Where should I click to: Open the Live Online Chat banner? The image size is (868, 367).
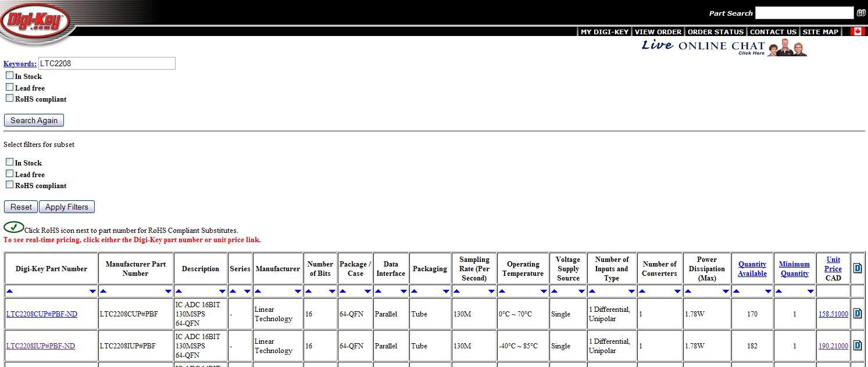[724, 46]
